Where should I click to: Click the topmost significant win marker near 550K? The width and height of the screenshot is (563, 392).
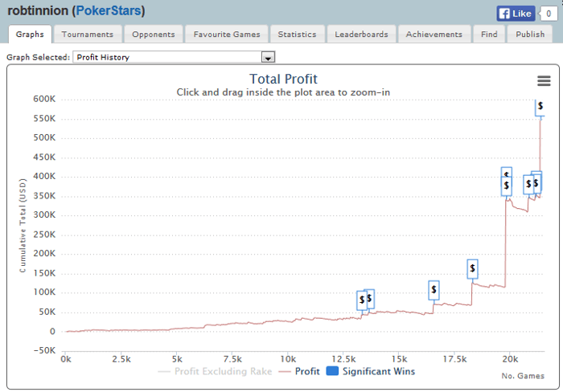[x=540, y=107]
